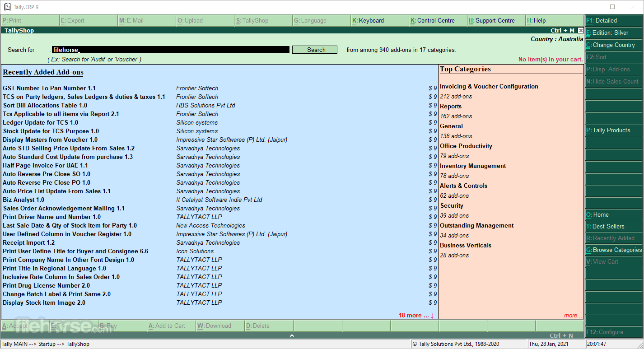Open the Control Centre menu
The image size is (644, 349).
click(x=438, y=21)
